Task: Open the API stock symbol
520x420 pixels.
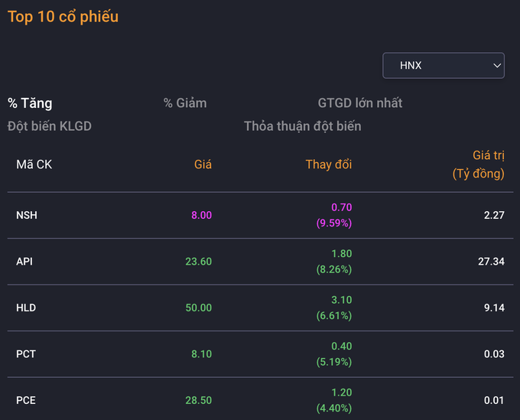Action: point(24,262)
